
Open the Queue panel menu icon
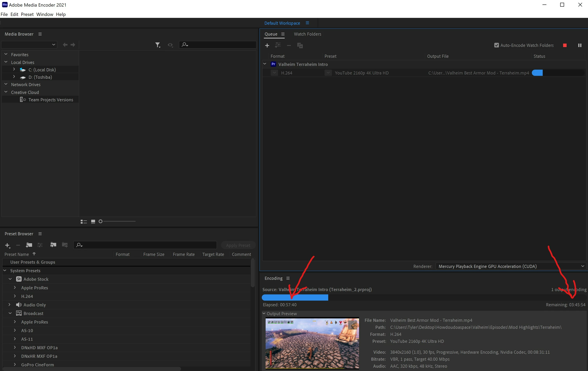(283, 34)
